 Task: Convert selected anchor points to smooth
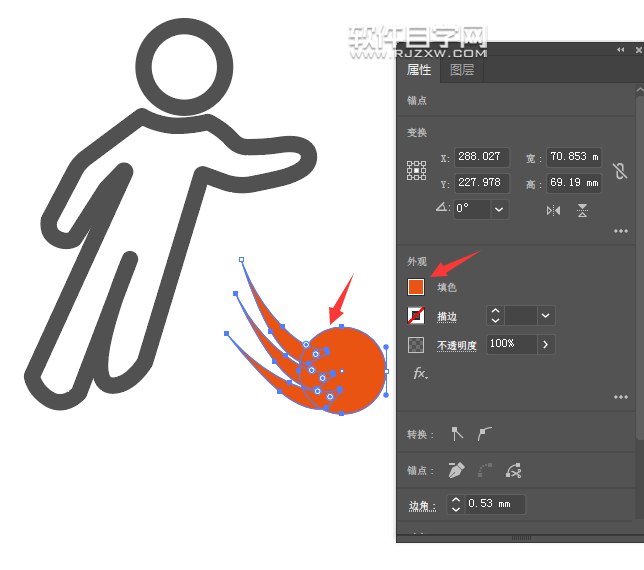(485, 434)
